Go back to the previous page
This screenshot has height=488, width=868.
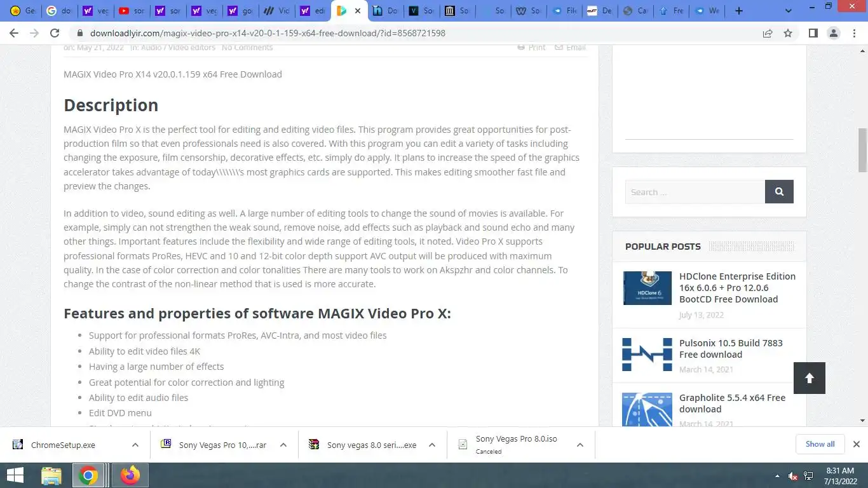click(14, 33)
